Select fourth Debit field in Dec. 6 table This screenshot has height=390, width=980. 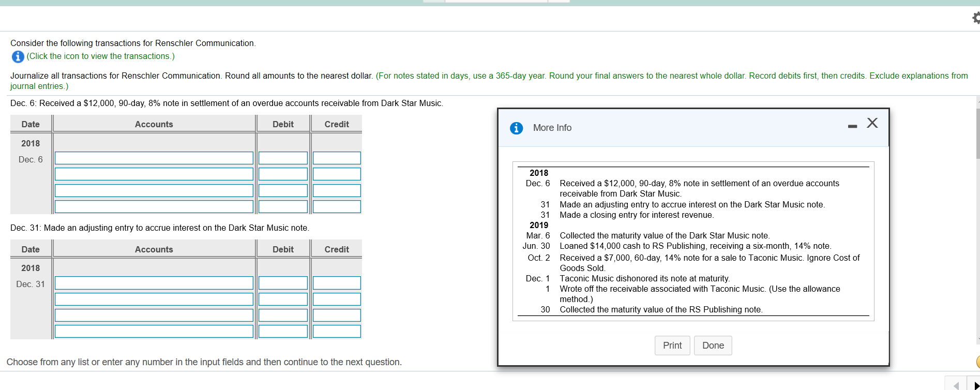[283, 206]
